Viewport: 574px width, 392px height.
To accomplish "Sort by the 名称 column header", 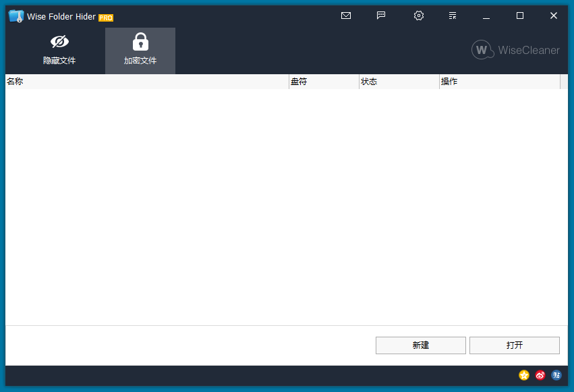I will (147, 82).
